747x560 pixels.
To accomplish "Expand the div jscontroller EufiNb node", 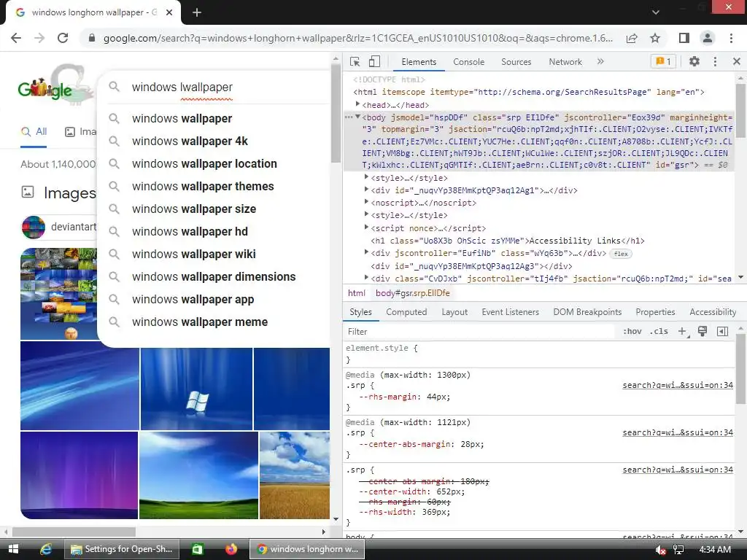I will tap(366, 252).
